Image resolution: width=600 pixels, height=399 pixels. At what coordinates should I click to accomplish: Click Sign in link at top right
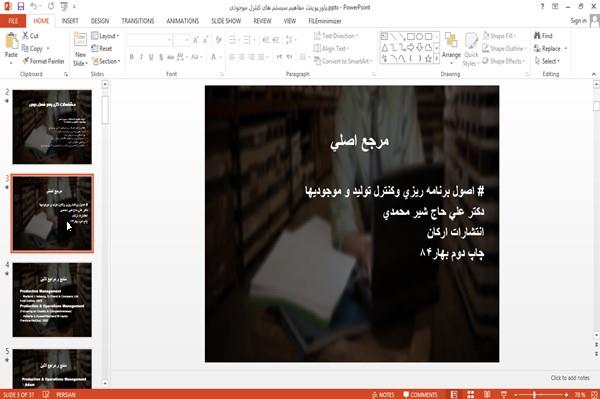coord(578,21)
